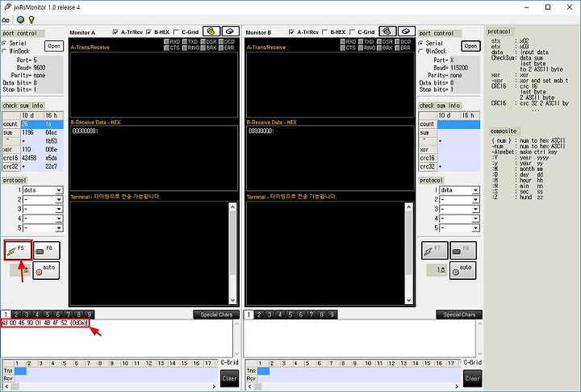Toggle B-HEX checkbox for Monitor A
Image resolution: width=581 pixels, height=392 pixels.
[149, 32]
